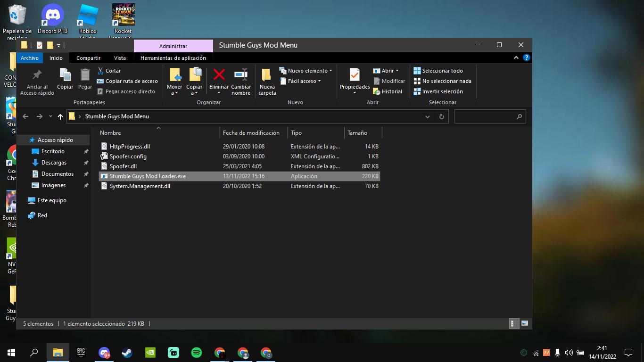This screenshot has height=362, width=644.
Task: Select Descargas in the navigation pane
Action: 54,163
